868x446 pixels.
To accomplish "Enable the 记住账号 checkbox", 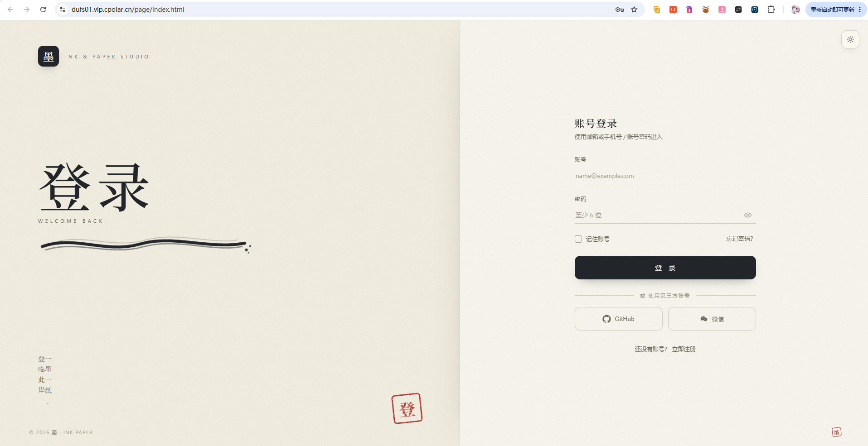I will pyautogui.click(x=578, y=239).
